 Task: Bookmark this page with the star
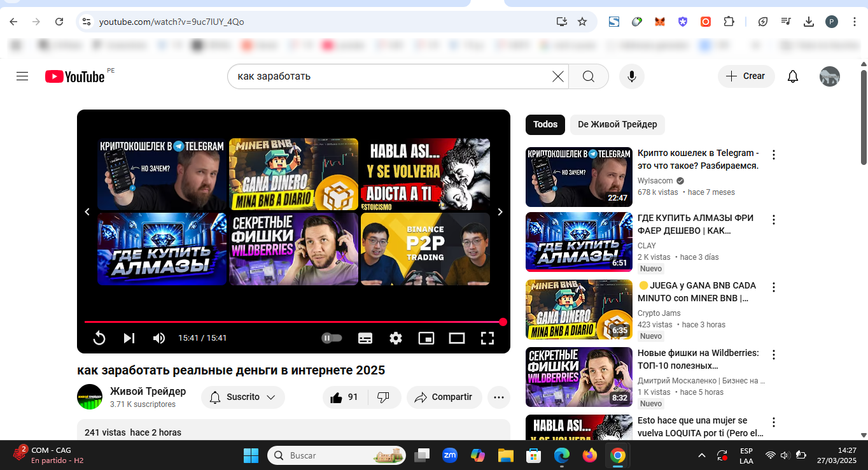click(x=582, y=22)
